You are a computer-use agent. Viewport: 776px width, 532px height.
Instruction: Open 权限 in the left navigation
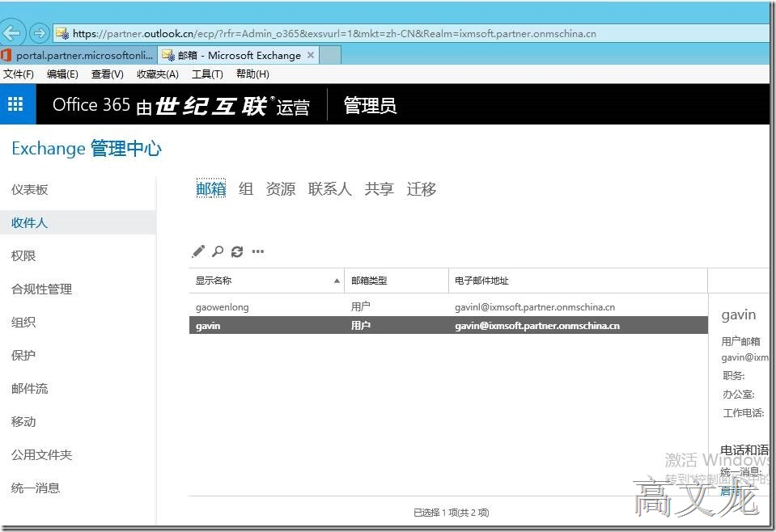23,255
